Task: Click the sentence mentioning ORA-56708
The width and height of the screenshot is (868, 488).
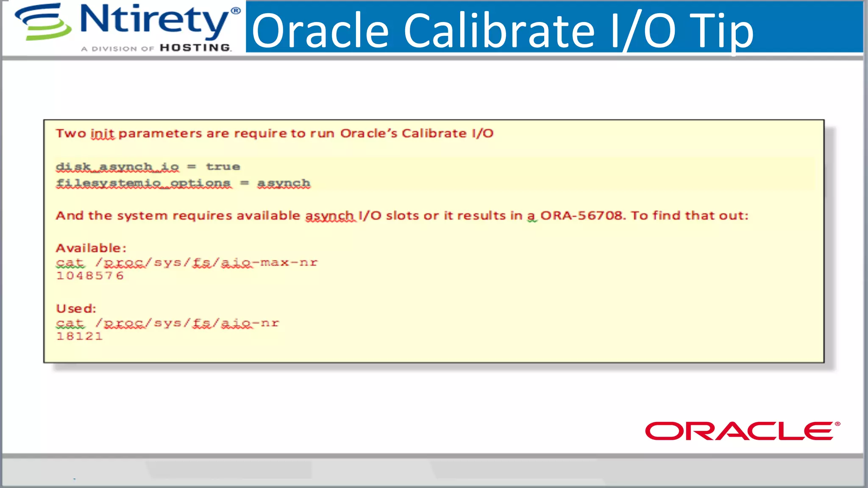Action: [402, 216]
